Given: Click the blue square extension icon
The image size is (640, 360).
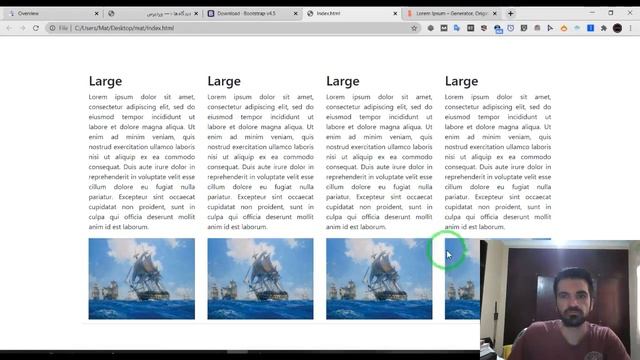Looking at the screenshot, I should 590,28.
